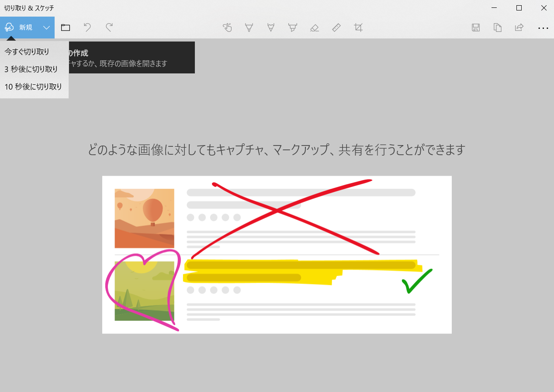
Task: Click the annotated sample preview image
Action: [277, 254]
